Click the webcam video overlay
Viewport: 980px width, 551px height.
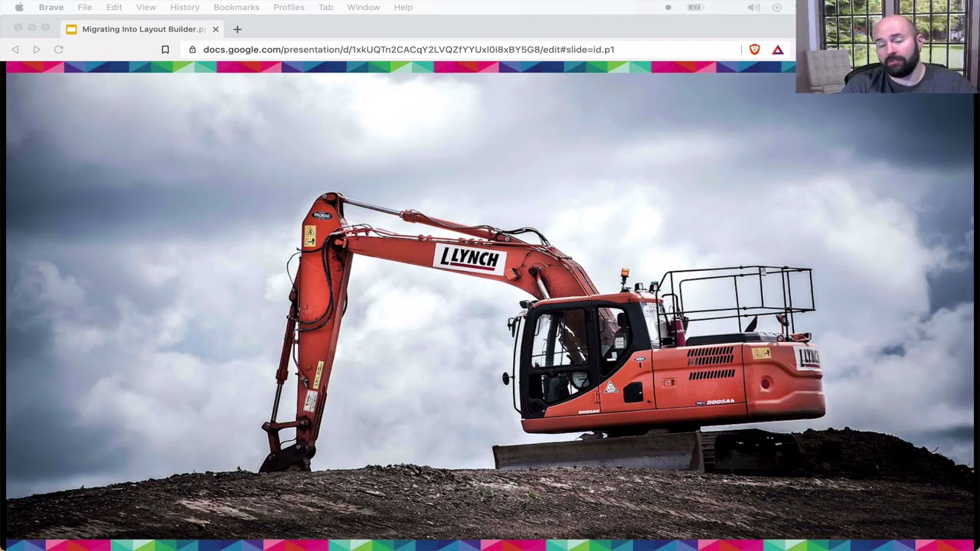pyautogui.click(x=888, y=47)
